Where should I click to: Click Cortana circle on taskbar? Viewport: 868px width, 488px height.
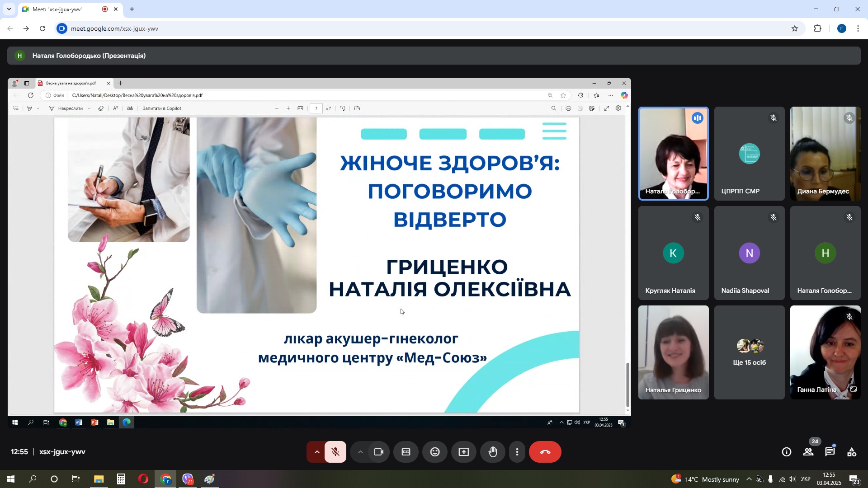click(x=54, y=479)
